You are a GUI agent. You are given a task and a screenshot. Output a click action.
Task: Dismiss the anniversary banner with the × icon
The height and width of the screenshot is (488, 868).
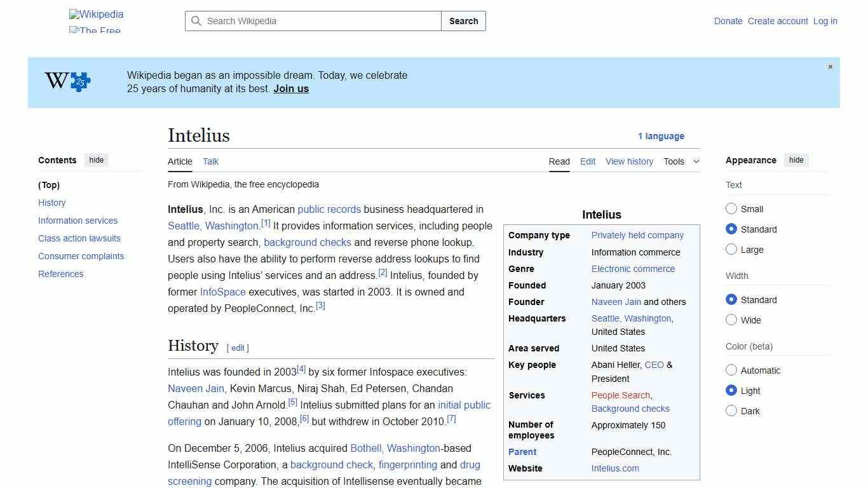pyautogui.click(x=830, y=66)
